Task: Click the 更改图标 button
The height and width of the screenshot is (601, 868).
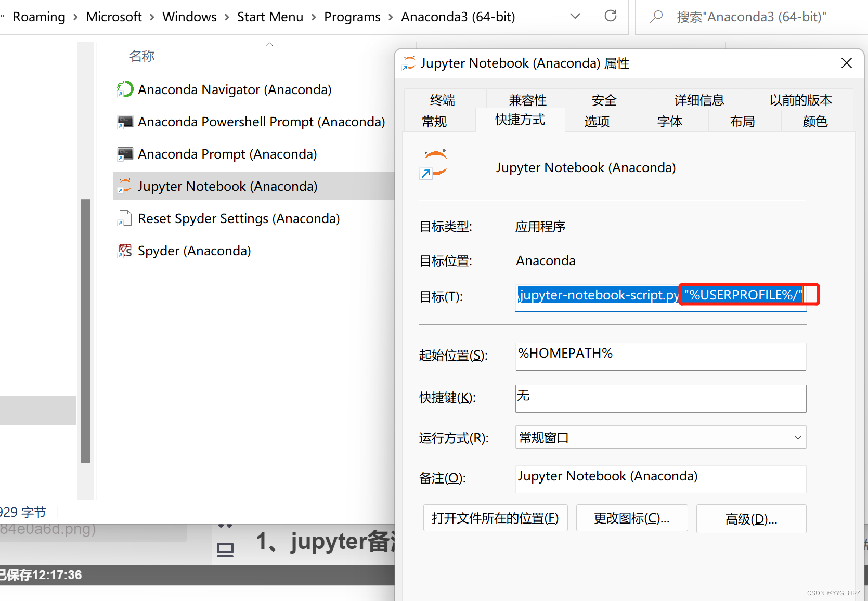Action: (x=632, y=518)
